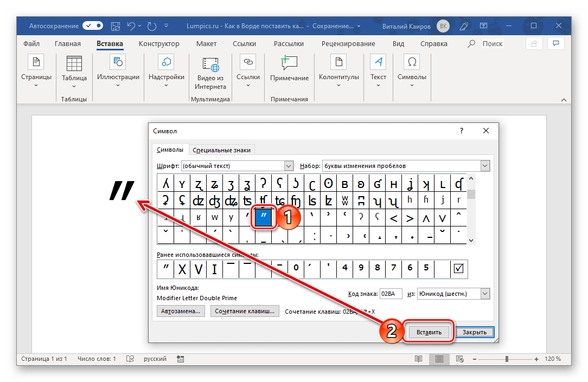Open the ribbon display options icon
Screen dimensions: 588x382
coord(483,26)
